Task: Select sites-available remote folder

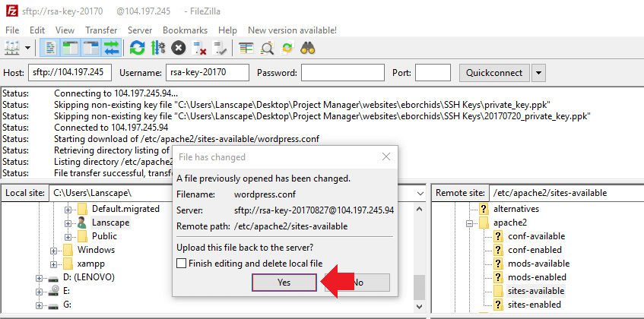Action: coord(536,291)
